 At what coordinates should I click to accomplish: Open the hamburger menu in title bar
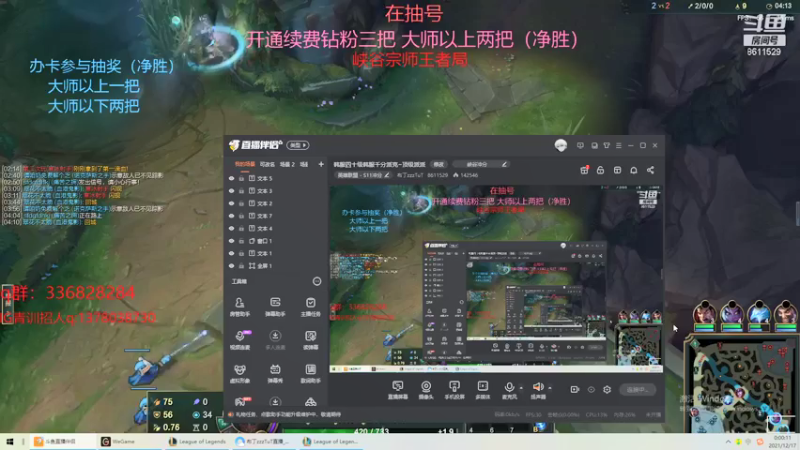click(x=619, y=145)
